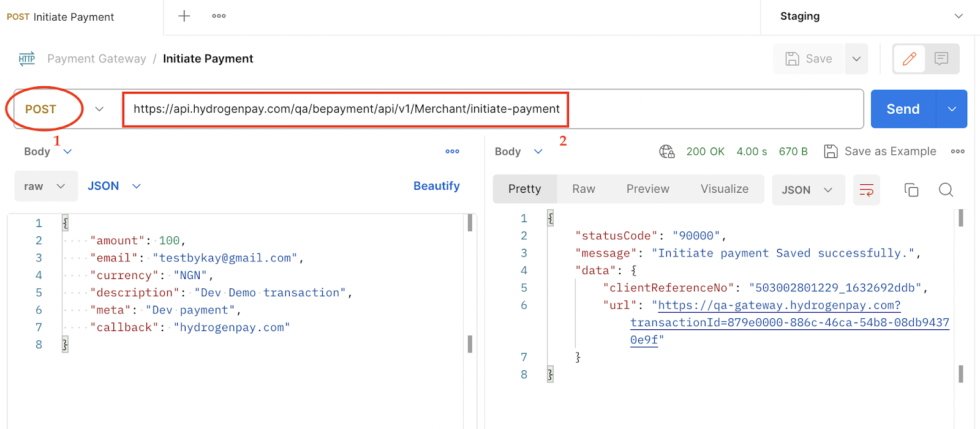Expand Send button options arrow
The image size is (980, 429).
[952, 109]
